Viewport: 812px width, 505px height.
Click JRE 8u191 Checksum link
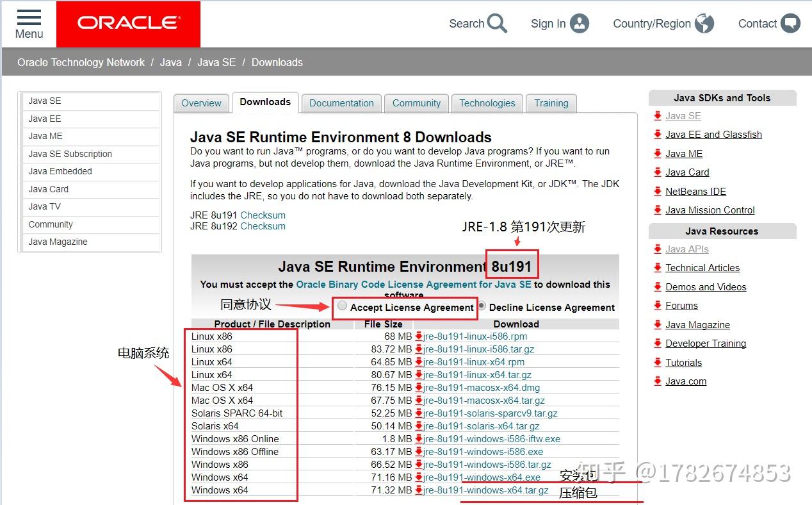pyautogui.click(x=263, y=215)
